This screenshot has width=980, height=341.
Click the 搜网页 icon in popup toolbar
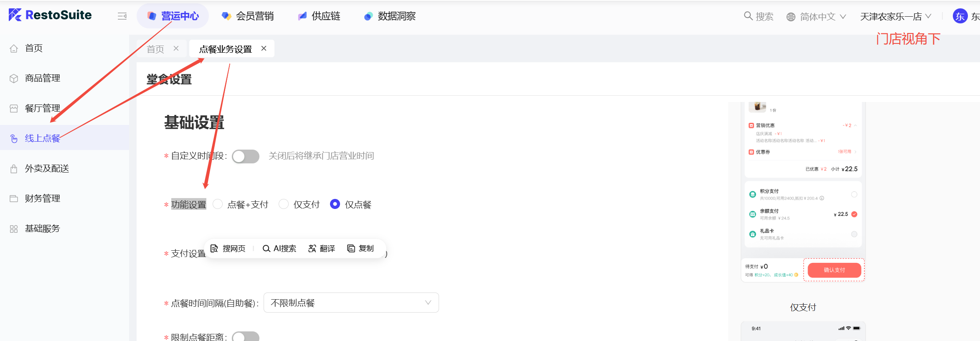point(214,249)
